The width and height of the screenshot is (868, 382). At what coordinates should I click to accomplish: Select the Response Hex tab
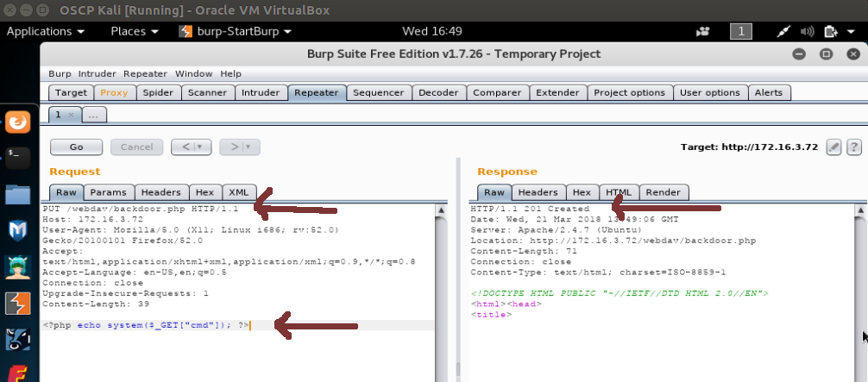click(x=582, y=192)
